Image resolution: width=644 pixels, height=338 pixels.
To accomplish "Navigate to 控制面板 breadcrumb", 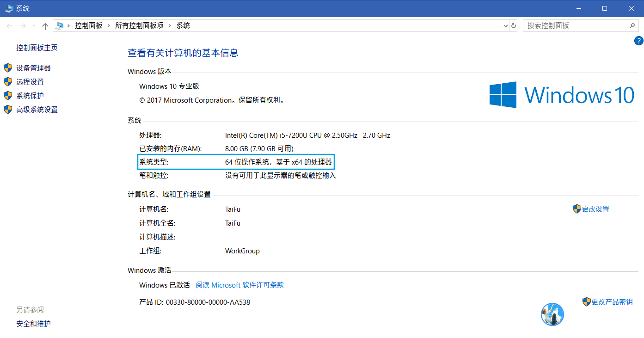I will (x=89, y=26).
